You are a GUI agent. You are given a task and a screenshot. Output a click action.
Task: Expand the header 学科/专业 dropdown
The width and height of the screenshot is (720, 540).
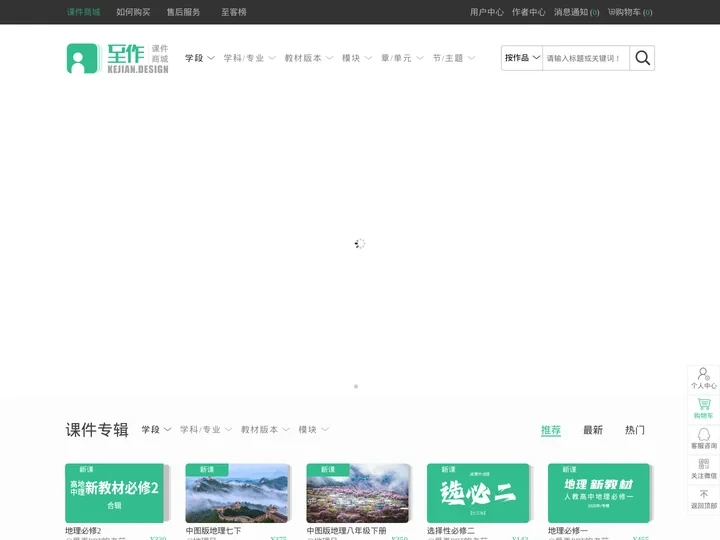tap(249, 58)
